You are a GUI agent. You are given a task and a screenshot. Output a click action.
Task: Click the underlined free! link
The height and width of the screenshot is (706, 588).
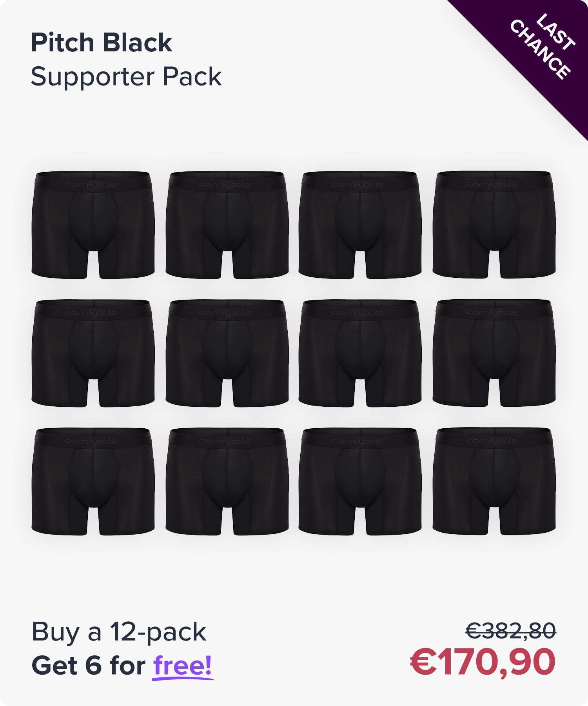click(x=183, y=666)
